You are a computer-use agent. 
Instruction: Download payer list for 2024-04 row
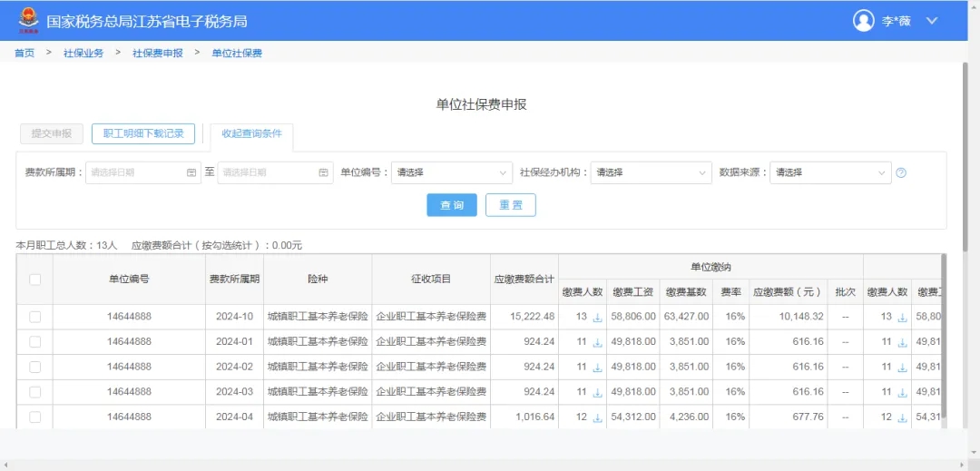click(597, 417)
